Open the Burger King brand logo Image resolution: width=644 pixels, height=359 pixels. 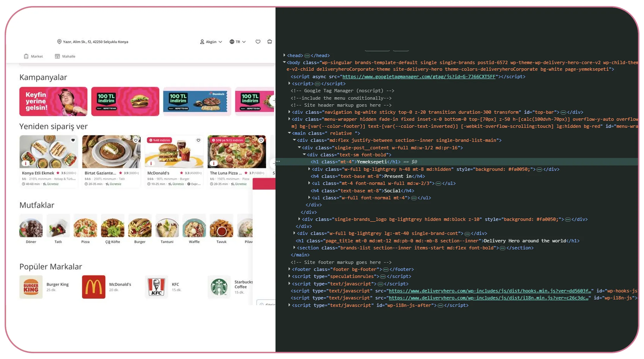(31, 287)
